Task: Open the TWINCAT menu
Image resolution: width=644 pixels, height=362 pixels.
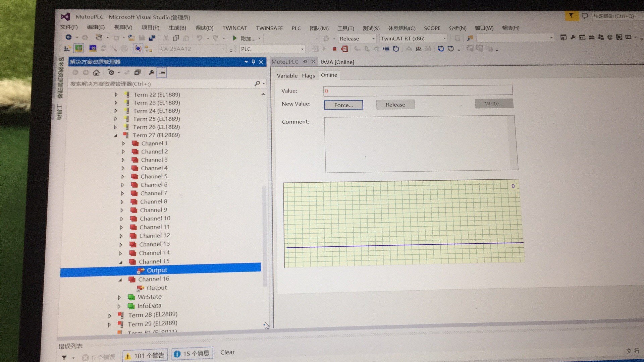Action: pos(235,28)
